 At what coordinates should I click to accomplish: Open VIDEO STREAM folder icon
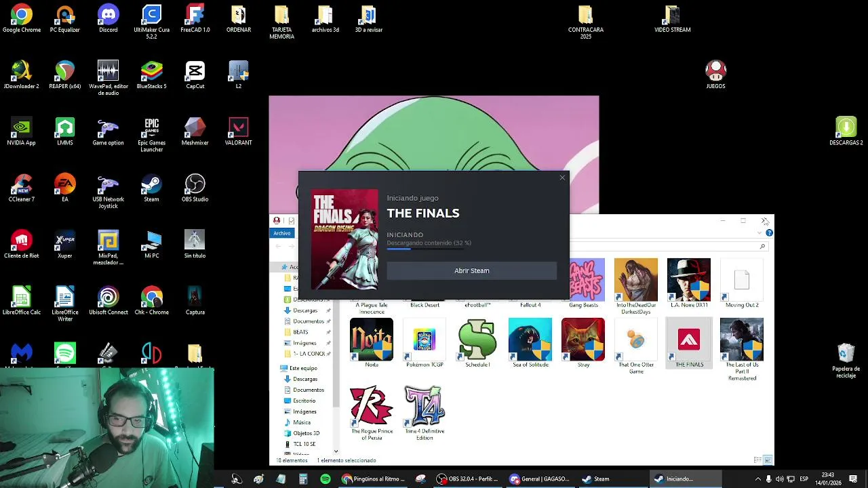point(673,19)
